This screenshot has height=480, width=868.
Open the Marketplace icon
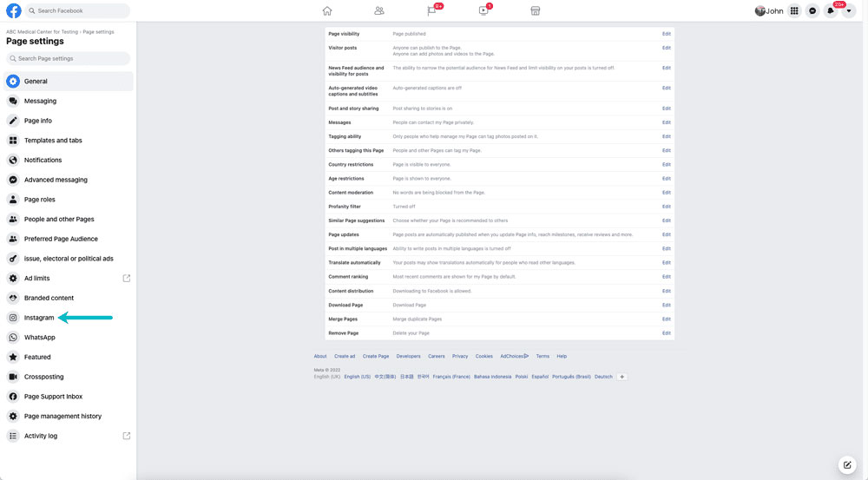point(536,11)
